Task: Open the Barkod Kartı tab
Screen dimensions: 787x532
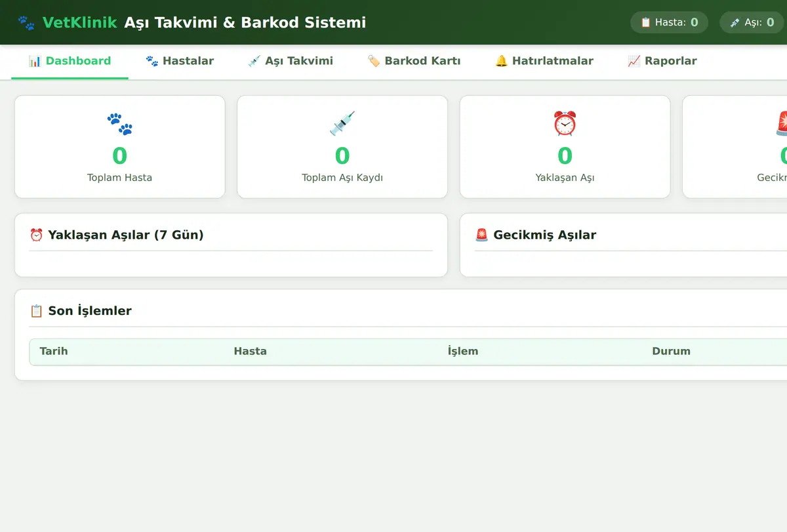Action: pos(414,61)
